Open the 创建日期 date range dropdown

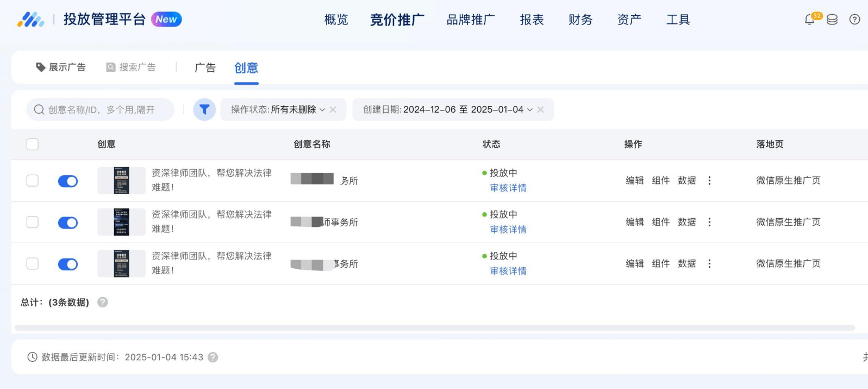click(x=447, y=110)
